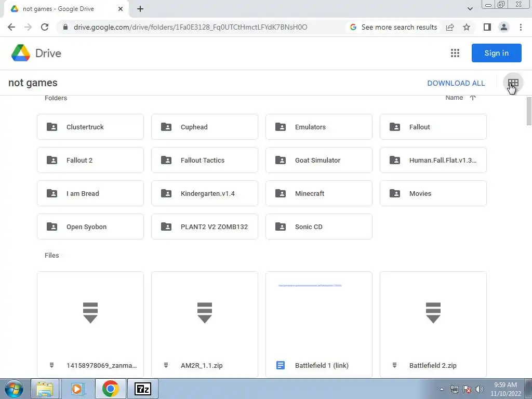
Task: Launch Windows Media Player from taskbar
Action: click(x=78, y=389)
